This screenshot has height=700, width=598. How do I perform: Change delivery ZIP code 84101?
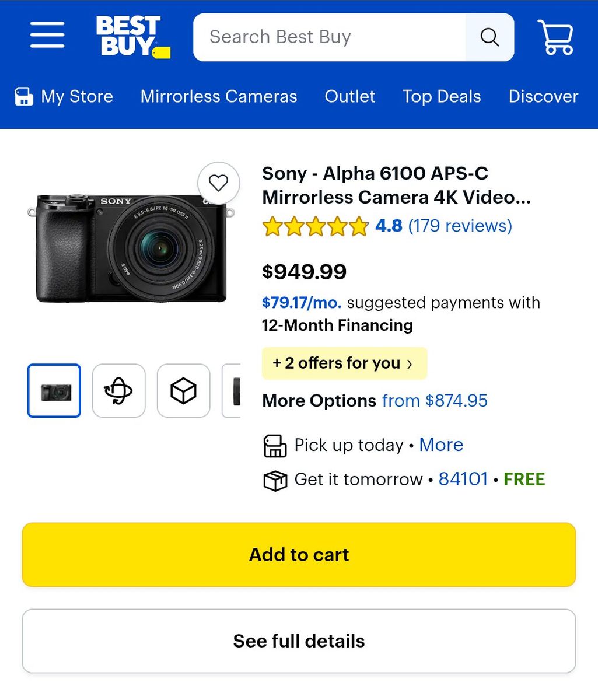pyautogui.click(x=463, y=480)
